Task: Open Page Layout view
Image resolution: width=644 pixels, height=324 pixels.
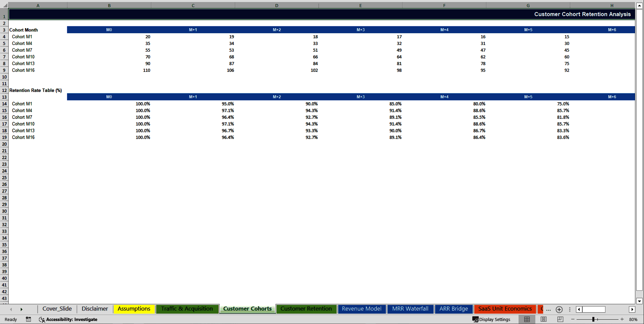Action: [x=543, y=319]
